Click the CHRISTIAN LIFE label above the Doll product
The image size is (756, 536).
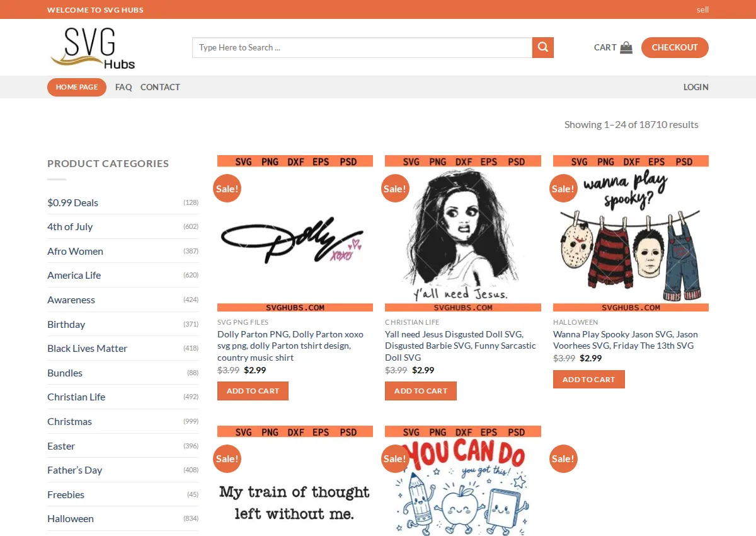tap(413, 322)
